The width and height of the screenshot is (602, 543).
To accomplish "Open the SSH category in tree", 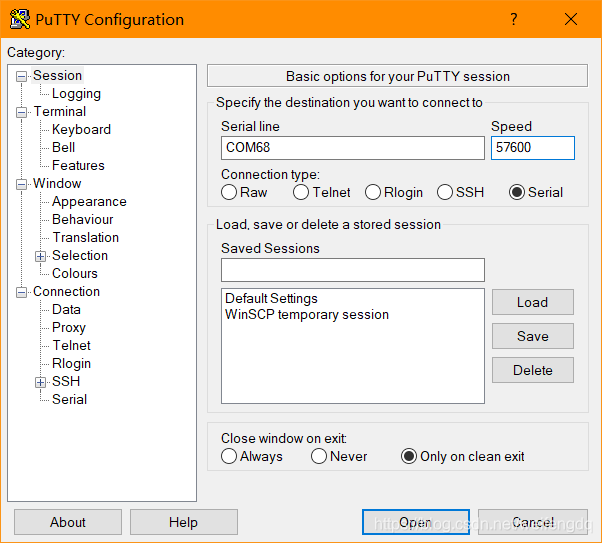I will point(66,381).
